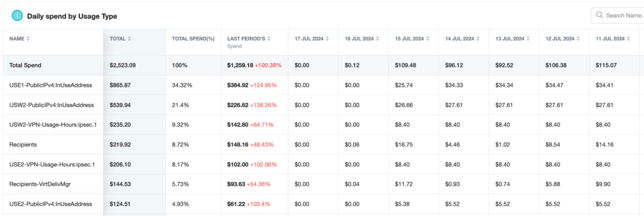Select the USW2-VPN-Usage-Hours:ipsec.1 row name
Screen dimensions: 644x216
coord(53,125)
